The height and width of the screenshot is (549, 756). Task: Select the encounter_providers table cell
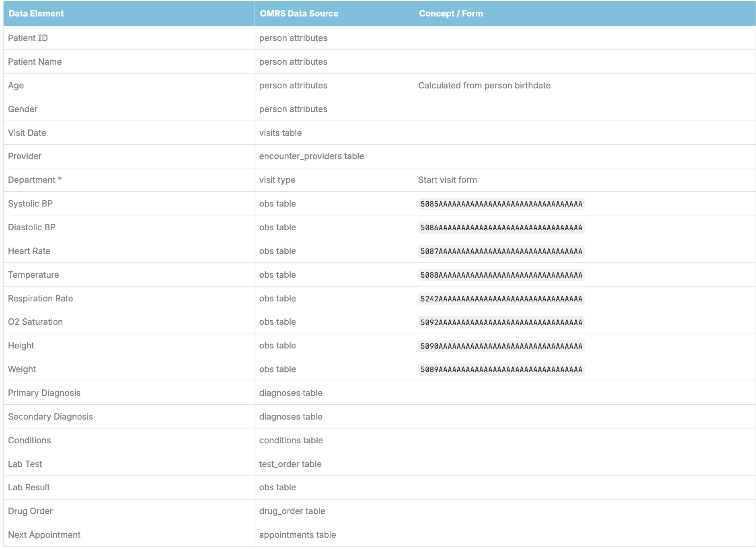tap(311, 156)
